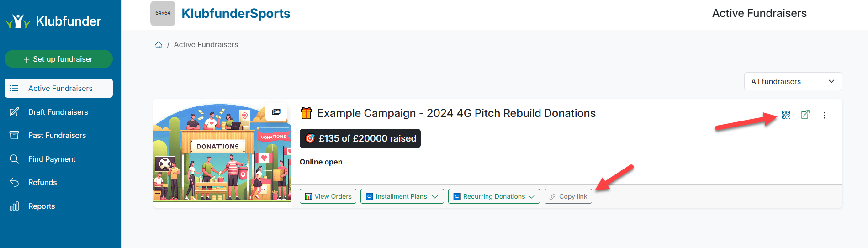Screen dimensions: 868x248
Task: Open the Refunds page
Action: (x=42, y=182)
